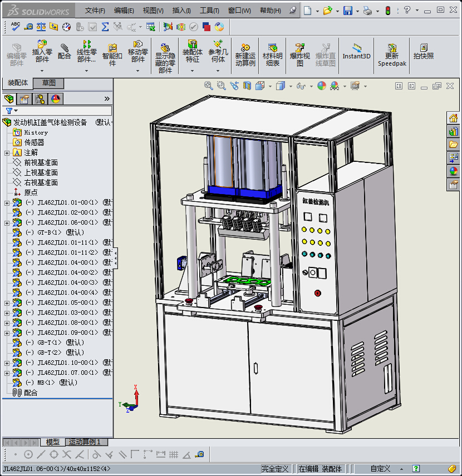Screen dimensions: 462x476
Task: Click Zoom to Fit magnifier in view toolbar
Action: [x=209, y=86]
